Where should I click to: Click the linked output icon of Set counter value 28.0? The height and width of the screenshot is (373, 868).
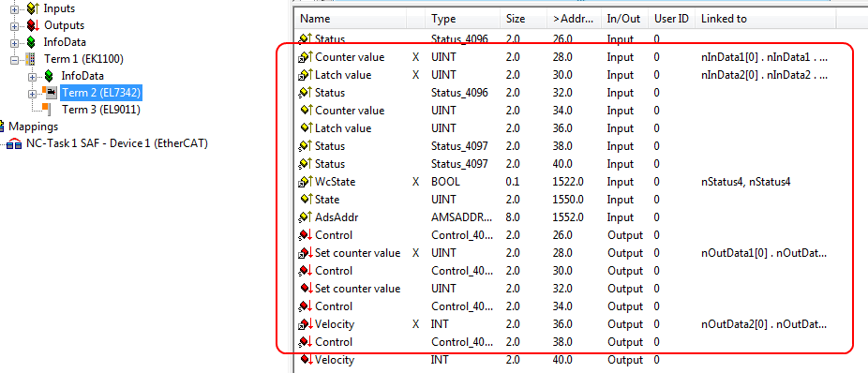click(x=306, y=253)
